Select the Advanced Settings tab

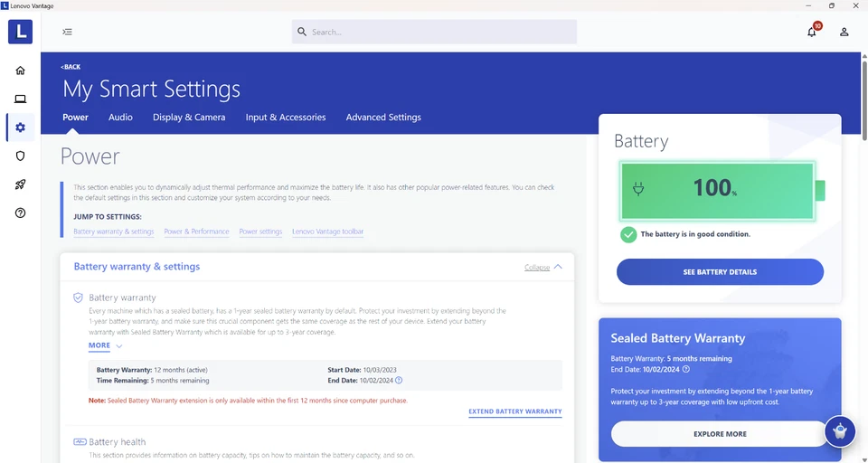click(383, 118)
